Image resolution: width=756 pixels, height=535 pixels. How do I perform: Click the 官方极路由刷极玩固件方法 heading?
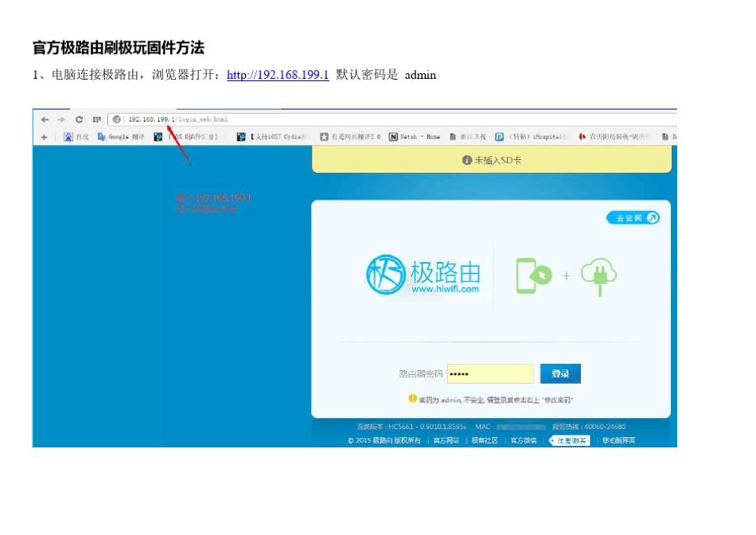[119, 48]
